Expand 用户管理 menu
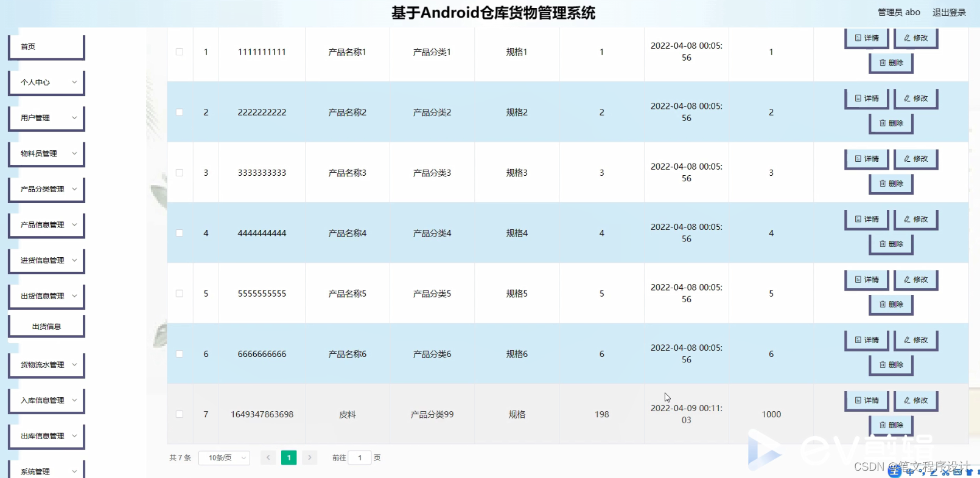The image size is (980, 478). click(x=46, y=118)
